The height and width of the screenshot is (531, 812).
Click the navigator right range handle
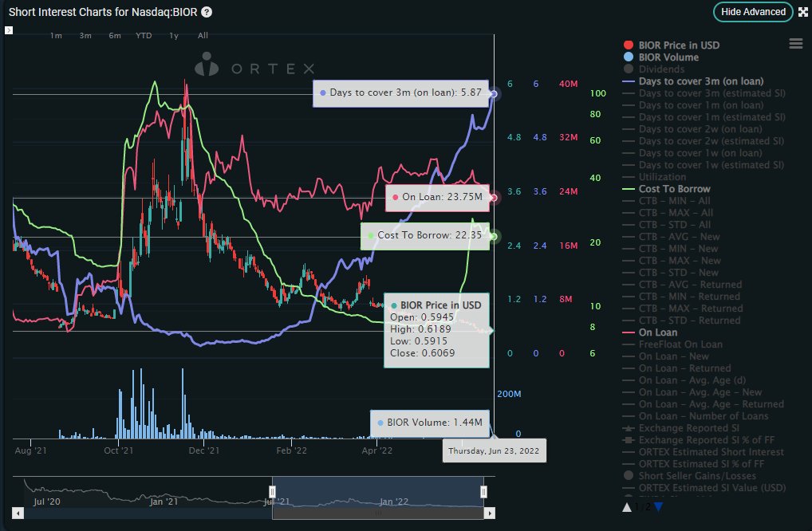click(483, 492)
